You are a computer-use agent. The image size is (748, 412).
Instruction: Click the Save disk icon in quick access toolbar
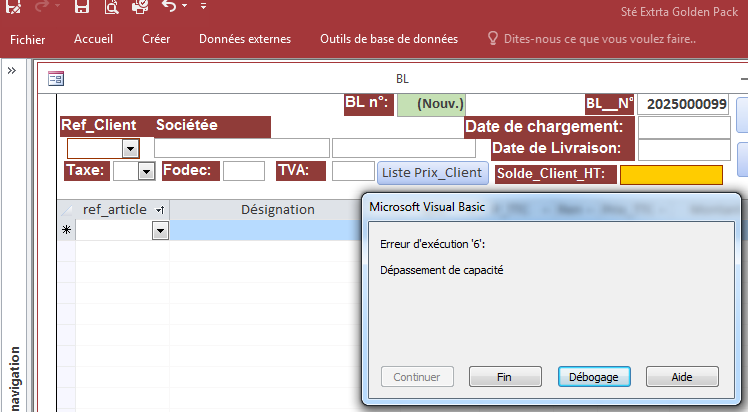82,7
